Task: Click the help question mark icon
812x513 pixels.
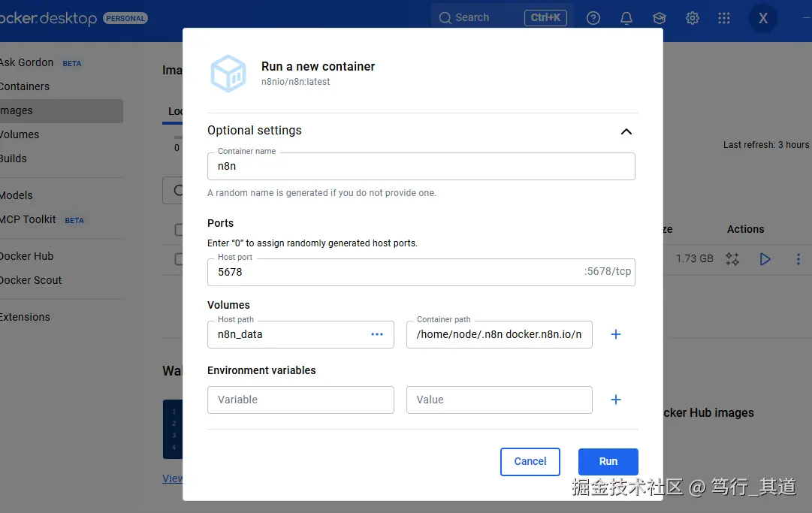Action: [593, 18]
